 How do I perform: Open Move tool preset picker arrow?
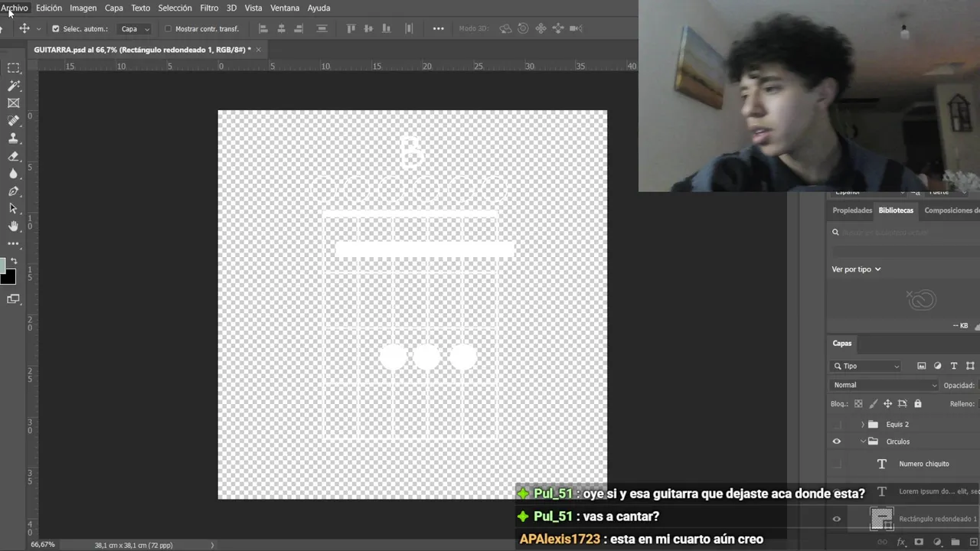click(x=39, y=29)
